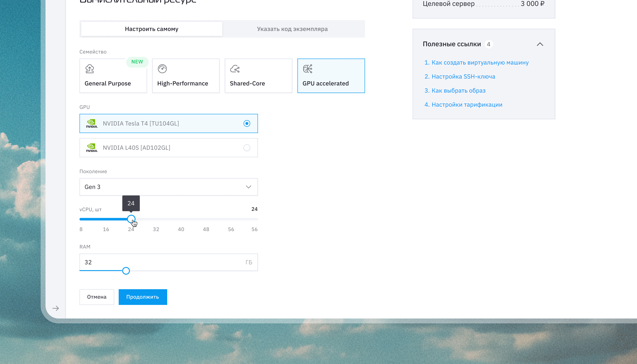Viewport: 637px width, 364px height.
Task: Select the General Purpose family icon
Action: tap(90, 69)
